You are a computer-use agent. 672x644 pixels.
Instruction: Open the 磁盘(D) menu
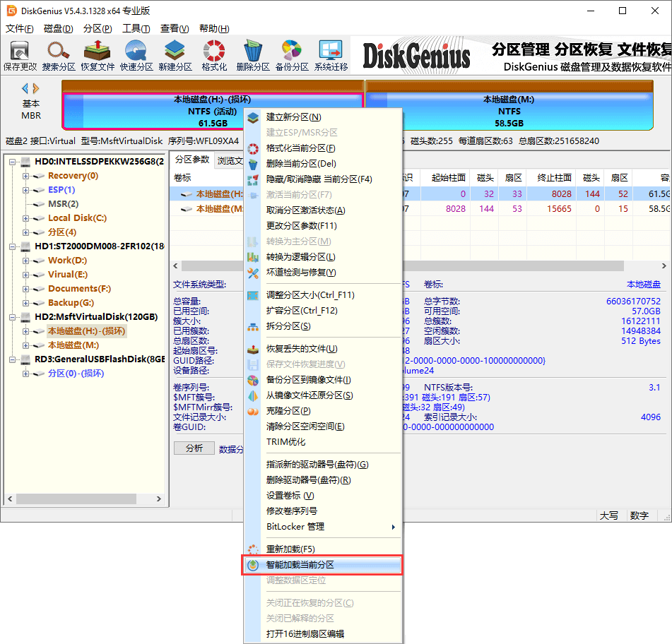[x=58, y=29]
